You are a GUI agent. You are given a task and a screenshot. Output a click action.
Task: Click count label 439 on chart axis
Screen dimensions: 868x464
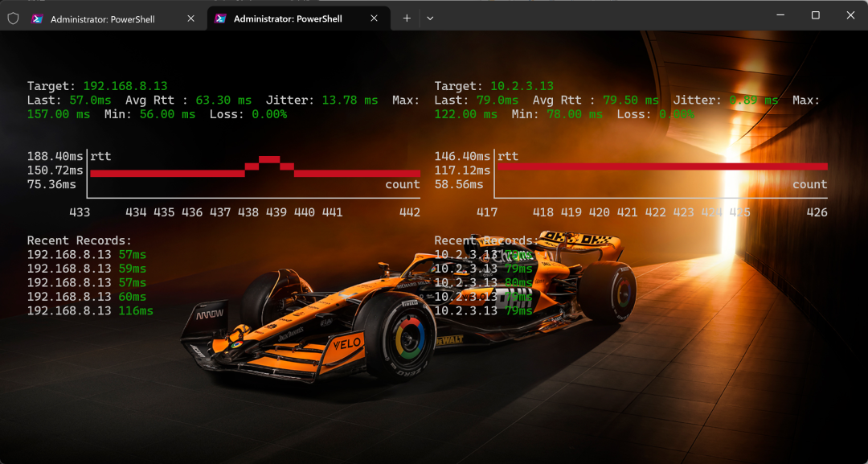coord(276,212)
